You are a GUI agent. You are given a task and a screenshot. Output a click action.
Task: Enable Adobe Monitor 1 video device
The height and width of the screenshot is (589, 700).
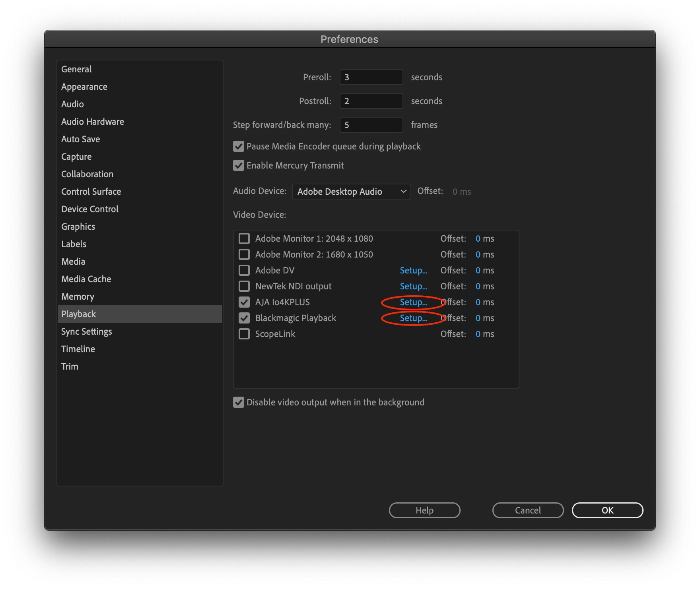[244, 238]
